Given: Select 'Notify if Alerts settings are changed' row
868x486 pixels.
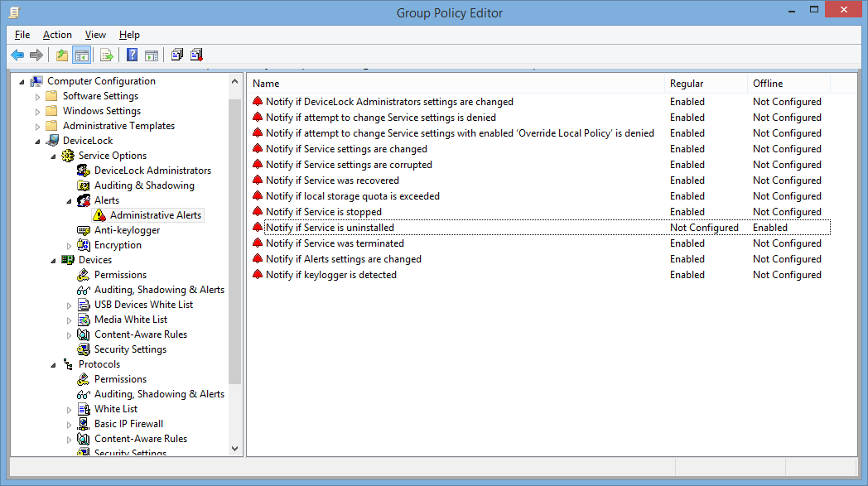Looking at the screenshot, I should [344, 259].
